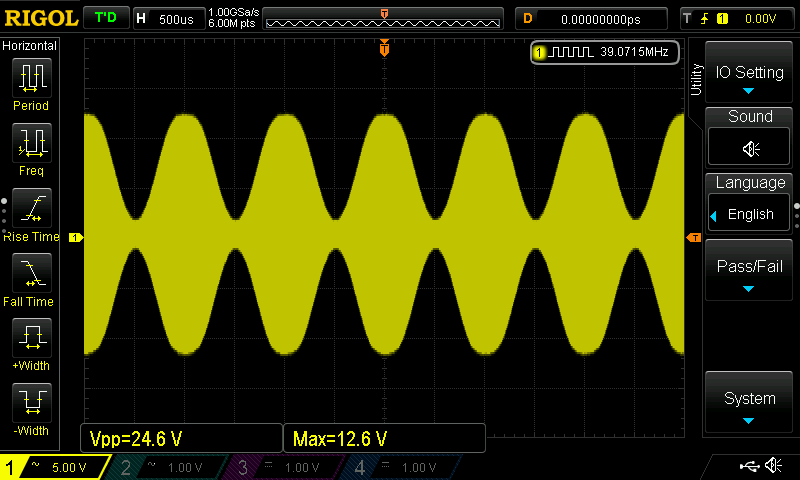The height and width of the screenshot is (480, 800).
Task: Click the Vpp=24.6 V measurement readout
Action: click(x=181, y=438)
